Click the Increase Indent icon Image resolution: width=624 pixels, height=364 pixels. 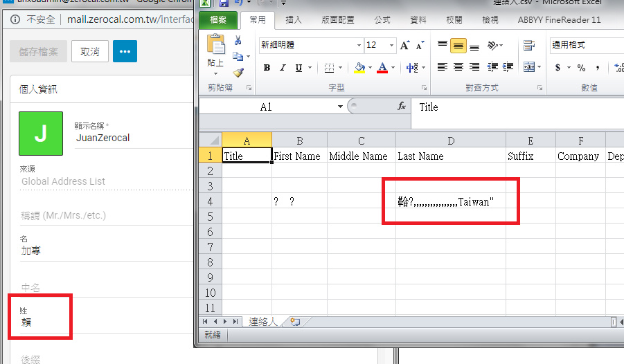pos(509,68)
